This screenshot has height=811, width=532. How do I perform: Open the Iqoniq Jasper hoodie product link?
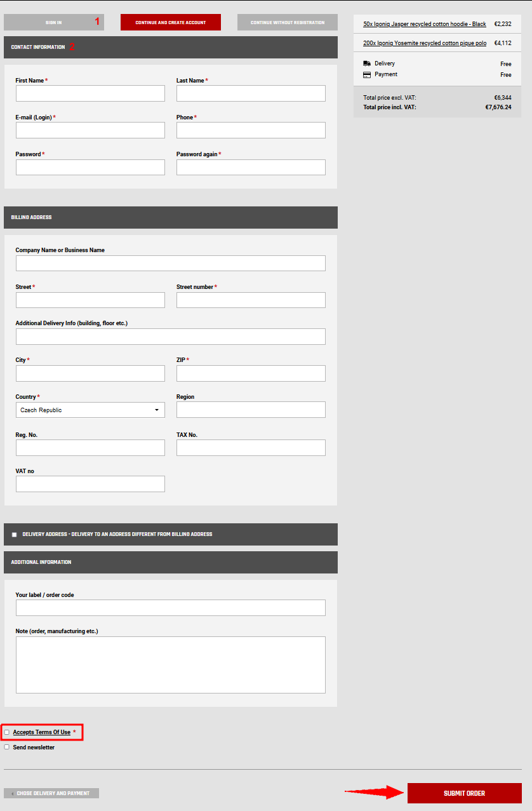(x=425, y=24)
